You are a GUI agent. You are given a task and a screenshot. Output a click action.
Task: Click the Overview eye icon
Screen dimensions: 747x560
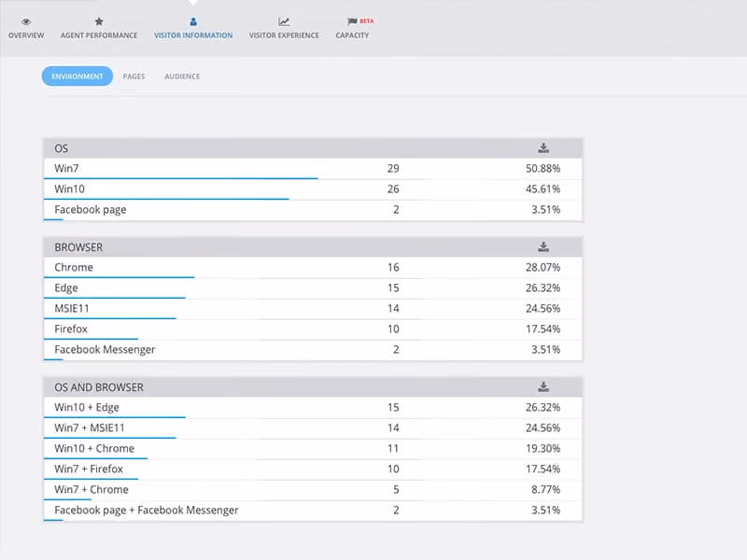26,21
